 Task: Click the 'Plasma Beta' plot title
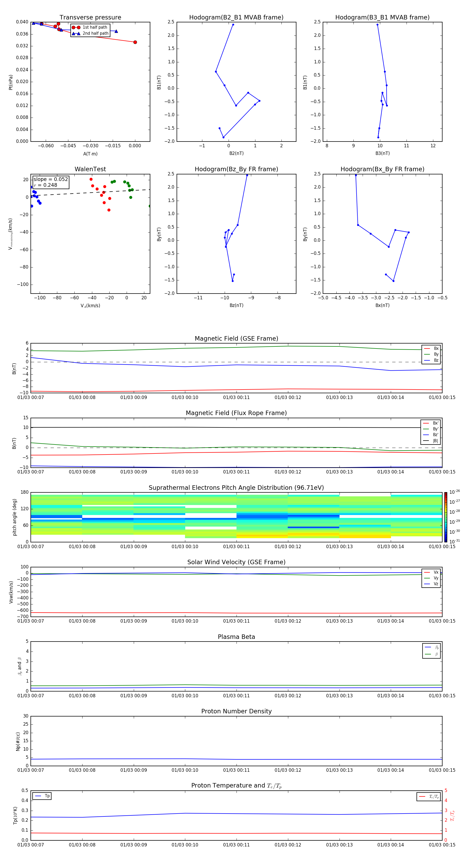(x=236, y=637)
